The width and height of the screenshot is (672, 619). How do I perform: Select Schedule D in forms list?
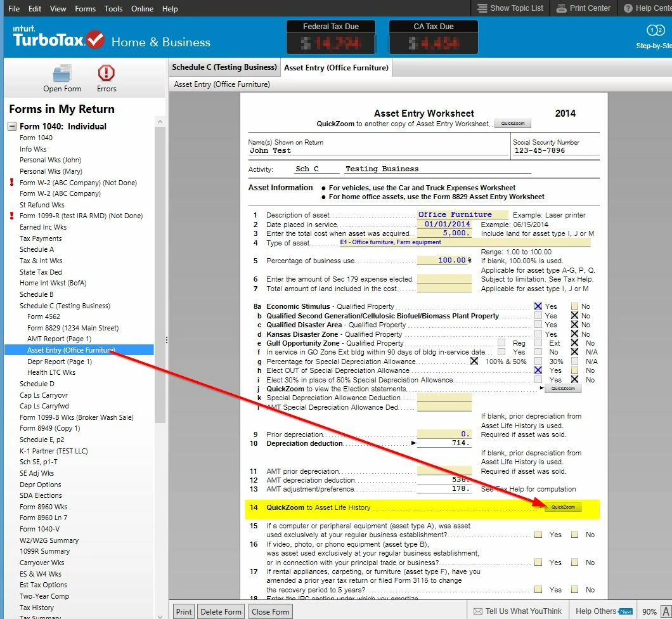pos(37,384)
